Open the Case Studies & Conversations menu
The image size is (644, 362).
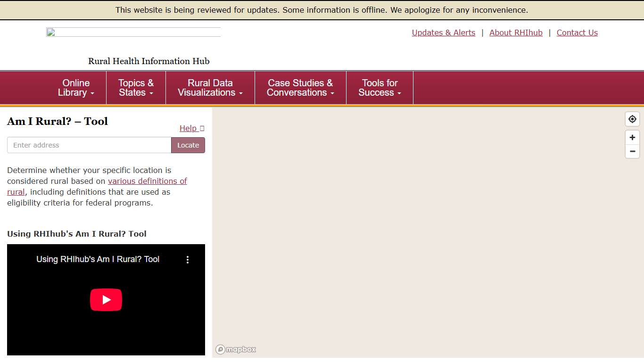300,88
